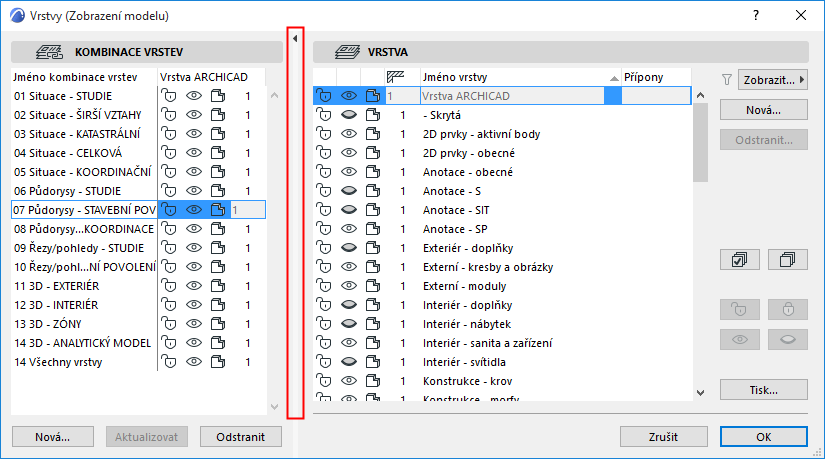Click lock icon of Externí - moduly
This screenshot has height=459, width=825.
pyautogui.click(x=324, y=286)
